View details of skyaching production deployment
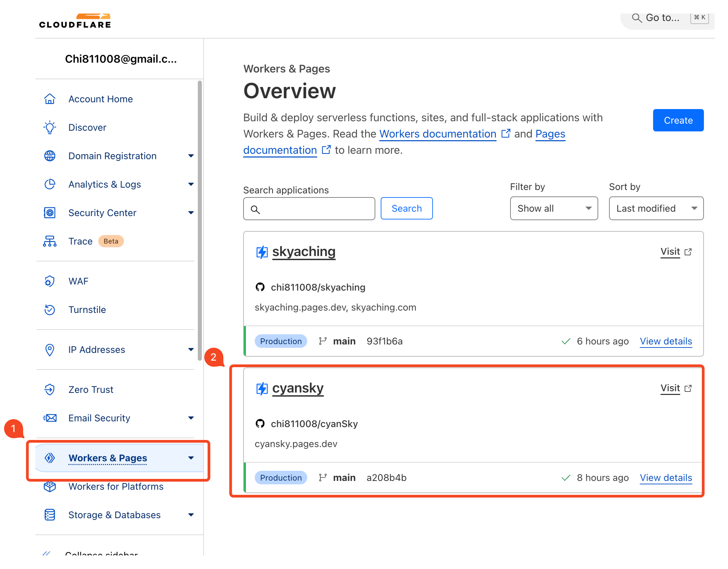Image resolution: width=728 pixels, height=569 pixels. click(666, 341)
